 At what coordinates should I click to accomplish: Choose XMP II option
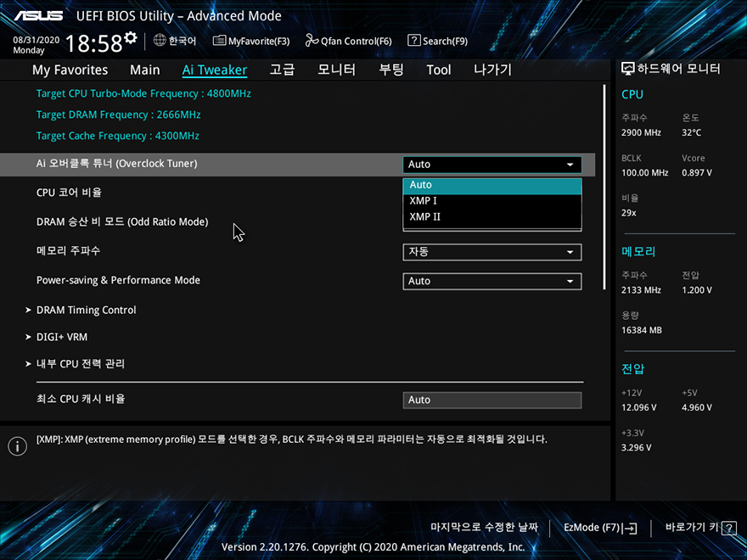[x=492, y=217]
